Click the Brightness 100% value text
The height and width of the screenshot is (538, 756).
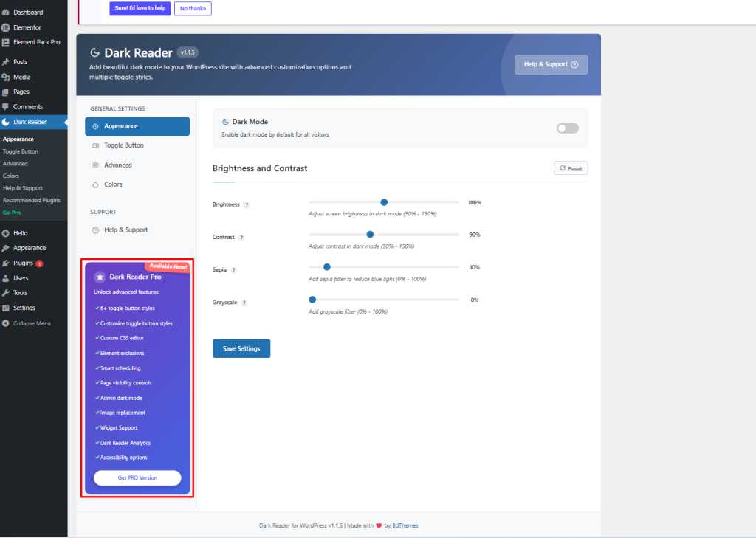point(475,203)
